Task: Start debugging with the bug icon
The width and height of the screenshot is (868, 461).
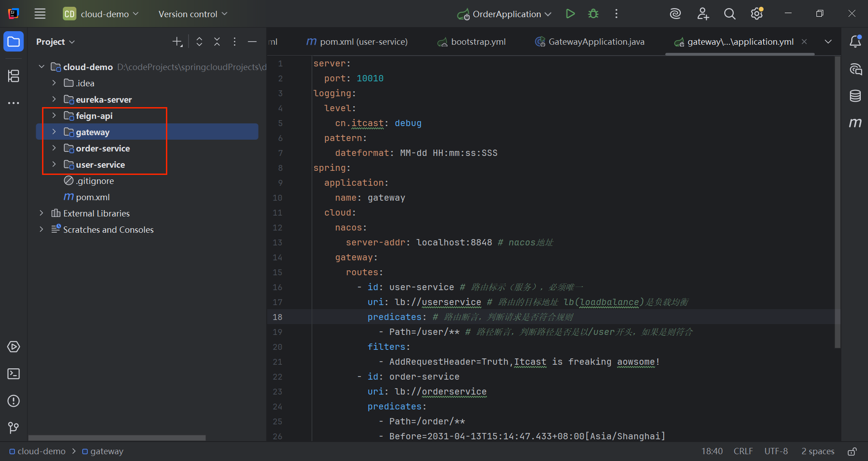Action: pos(593,14)
